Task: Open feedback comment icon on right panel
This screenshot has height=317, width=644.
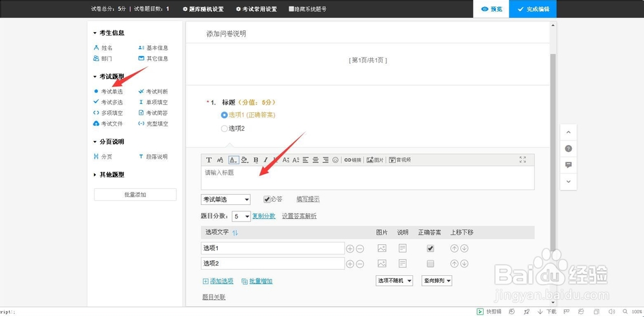Action: (x=569, y=165)
